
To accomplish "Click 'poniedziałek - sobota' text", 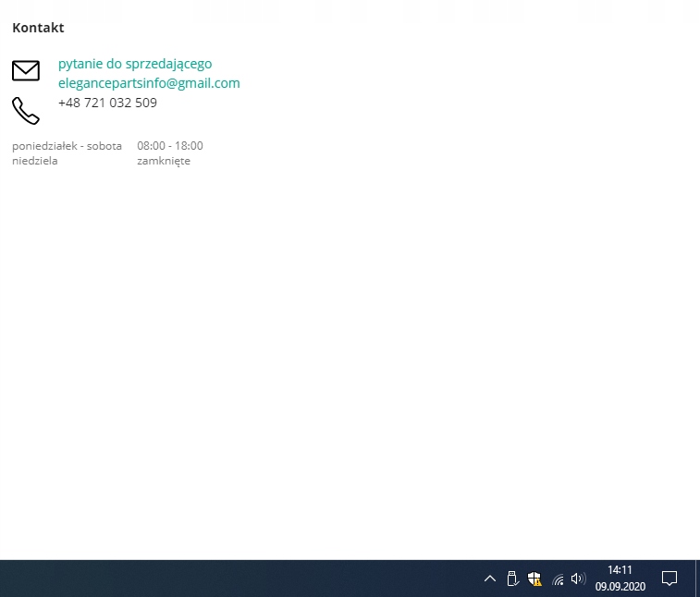I will pos(67,146).
